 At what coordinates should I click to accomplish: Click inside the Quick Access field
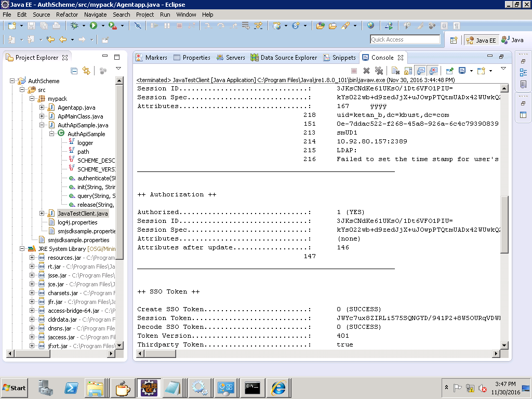(x=405, y=39)
